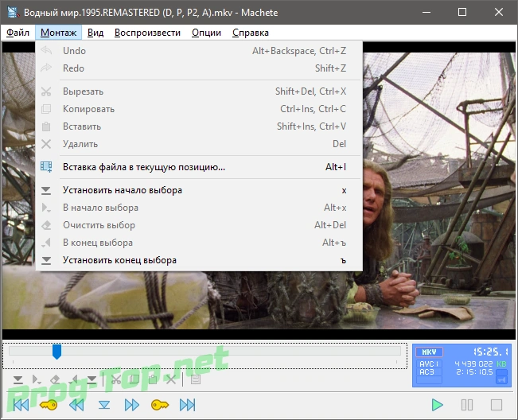Screen dimensions: 518x420
Task: Click the delete X toolbar icon
Action: coord(171,379)
